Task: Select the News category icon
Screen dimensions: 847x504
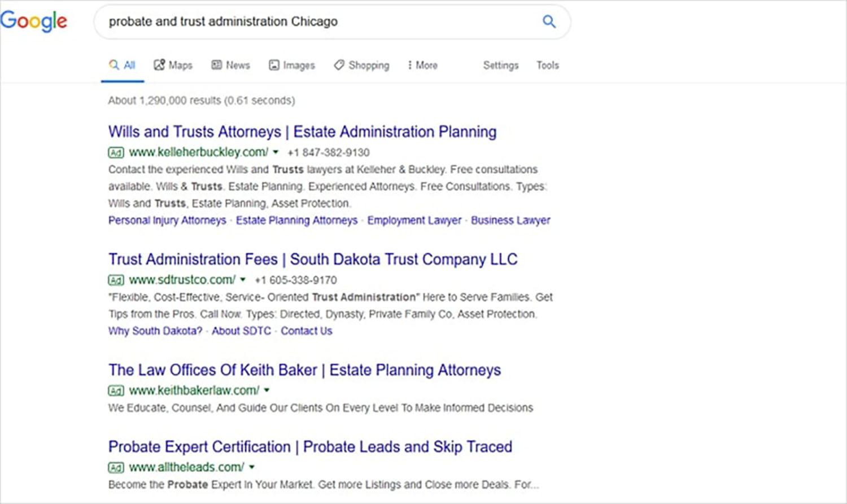Action: point(216,65)
